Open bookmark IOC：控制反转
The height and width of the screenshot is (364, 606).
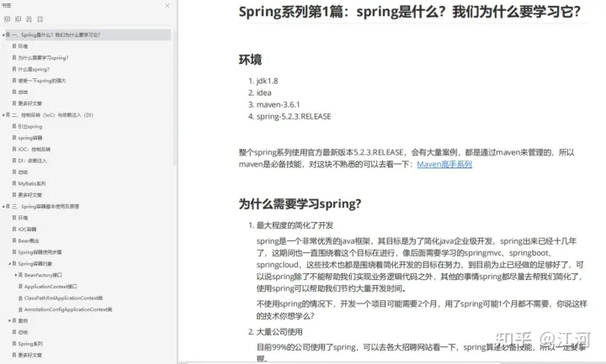pos(34,150)
